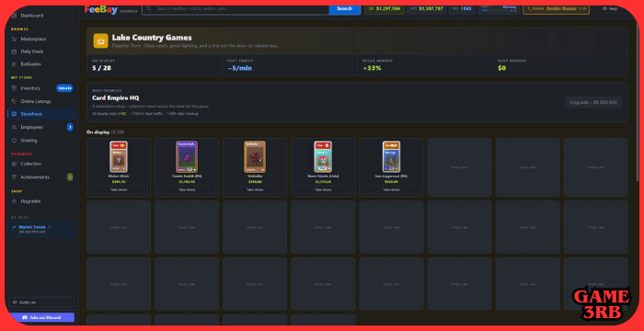Take down the Cosmic Kealith card
This screenshot has width=644, height=331.
coord(187,189)
